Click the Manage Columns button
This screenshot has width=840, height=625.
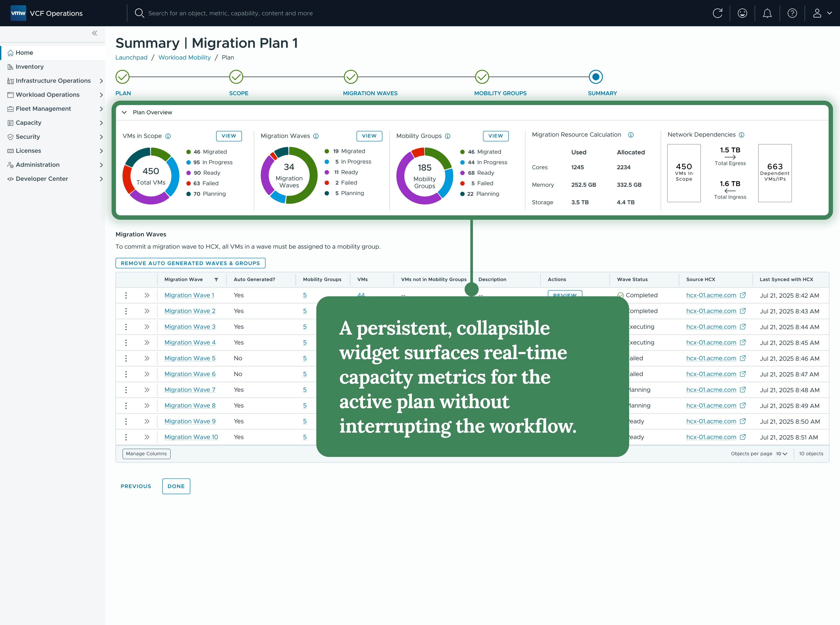click(x=146, y=454)
